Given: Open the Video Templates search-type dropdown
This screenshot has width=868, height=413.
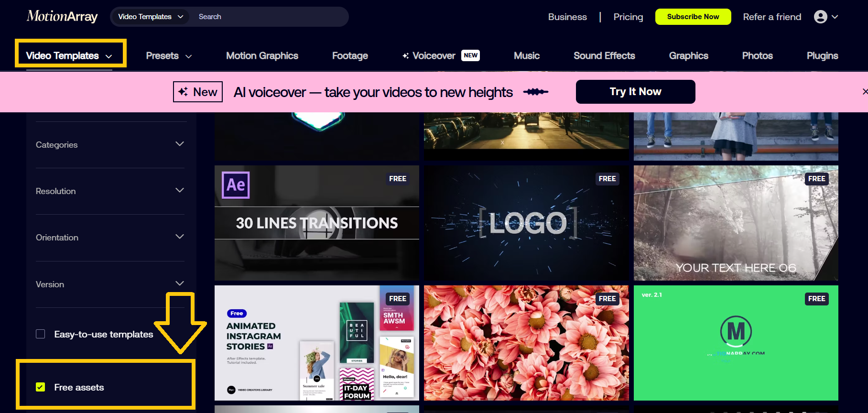Looking at the screenshot, I should (x=151, y=17).
